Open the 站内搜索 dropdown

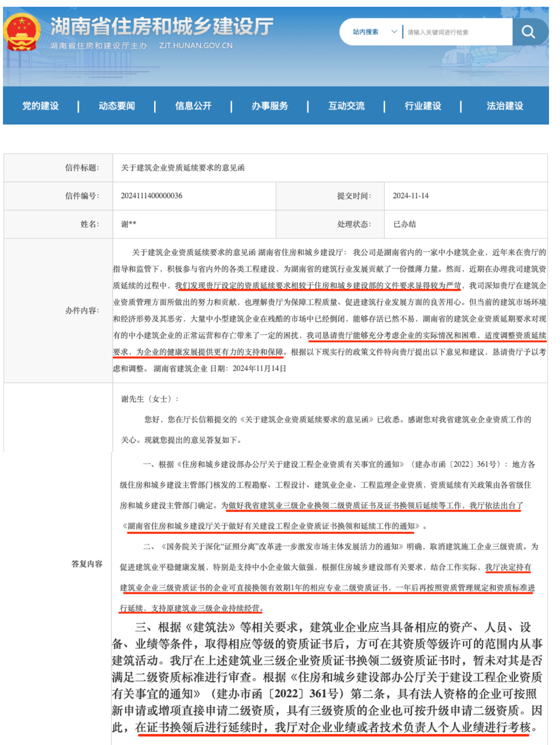375,32
